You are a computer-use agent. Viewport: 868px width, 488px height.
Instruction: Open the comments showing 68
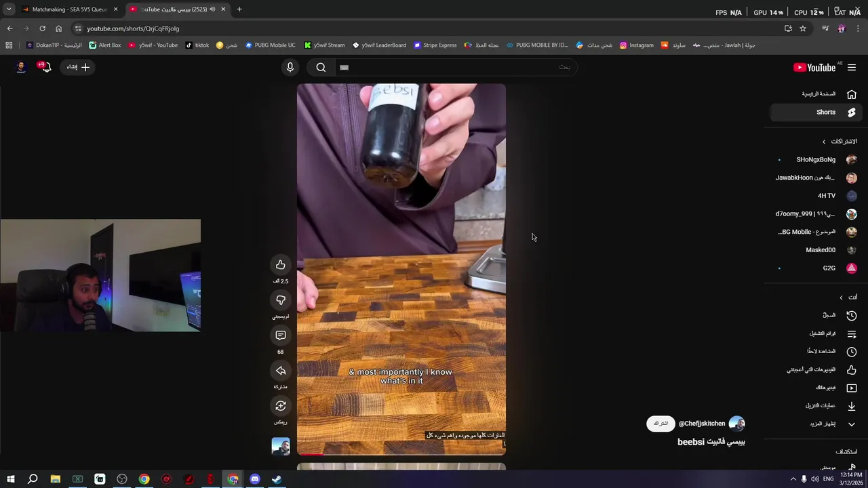281,335
